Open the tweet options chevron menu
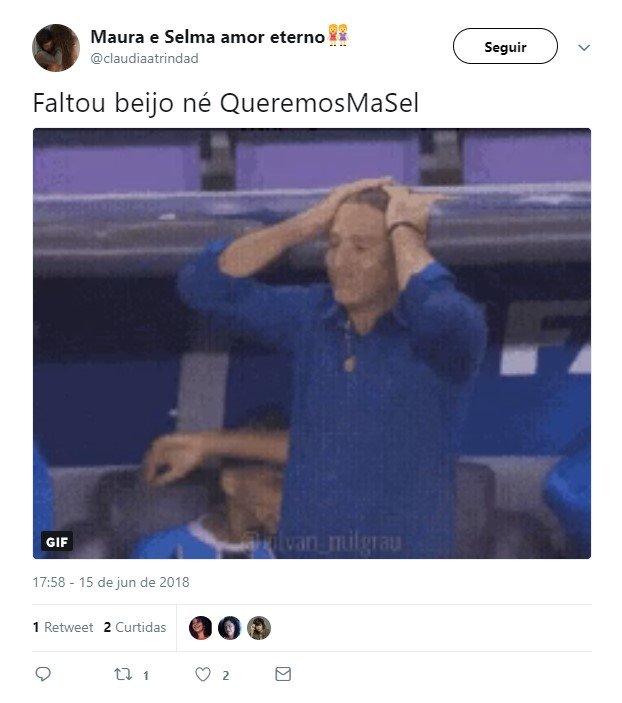Screen dimensions: 622x703 coord(584,48)
